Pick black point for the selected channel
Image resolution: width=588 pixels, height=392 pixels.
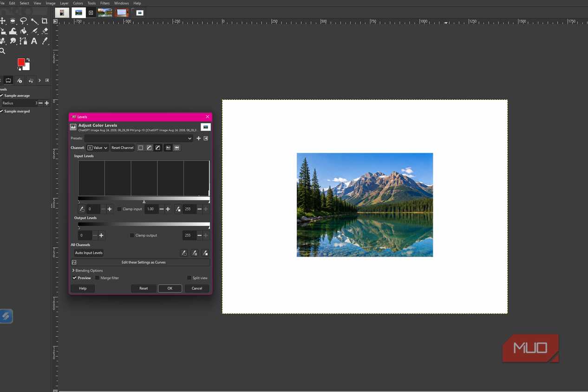pyautogui.click(x=82, y=209)
